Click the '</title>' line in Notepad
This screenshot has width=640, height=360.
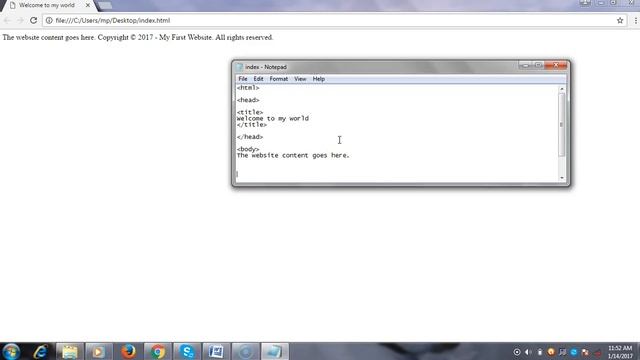pyautogui.click(x=252, y=124)
